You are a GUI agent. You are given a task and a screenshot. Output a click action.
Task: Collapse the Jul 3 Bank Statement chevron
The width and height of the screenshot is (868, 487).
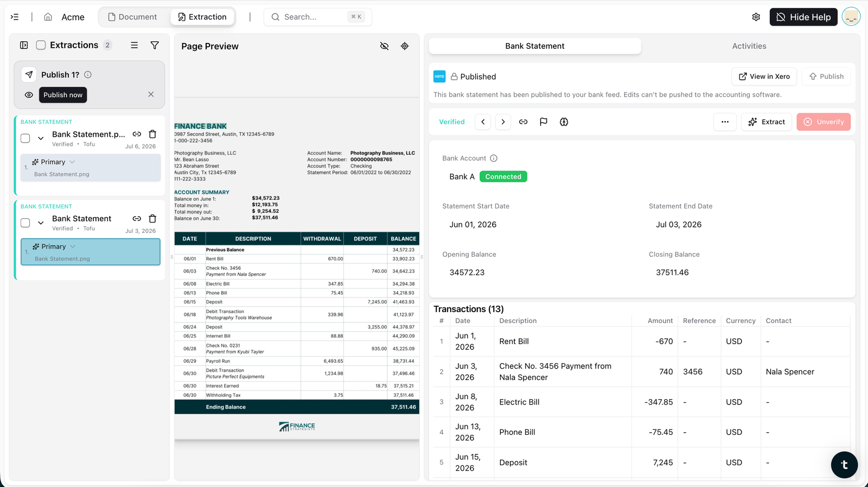pyautogui.click(x=41, y=223)
